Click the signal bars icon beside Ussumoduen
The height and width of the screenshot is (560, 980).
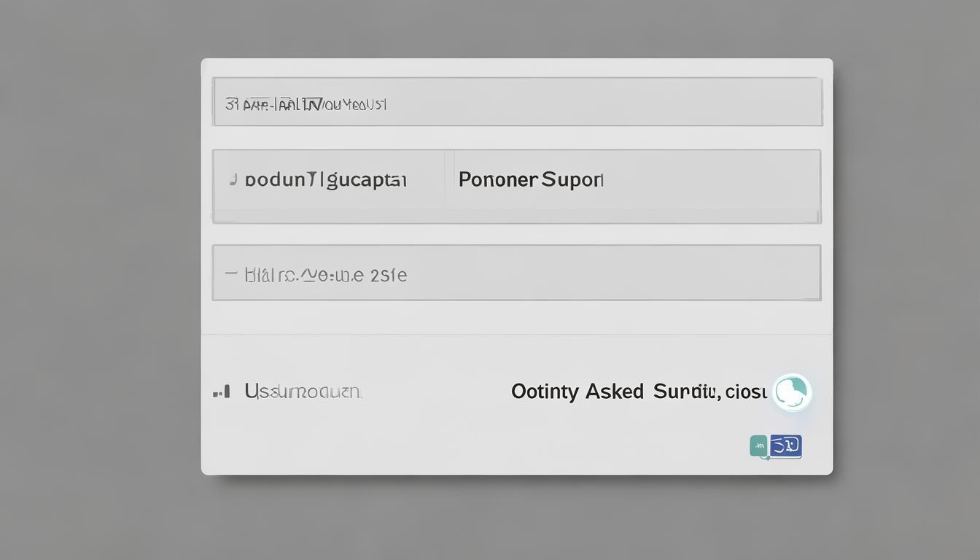click(x=222, y=392)
